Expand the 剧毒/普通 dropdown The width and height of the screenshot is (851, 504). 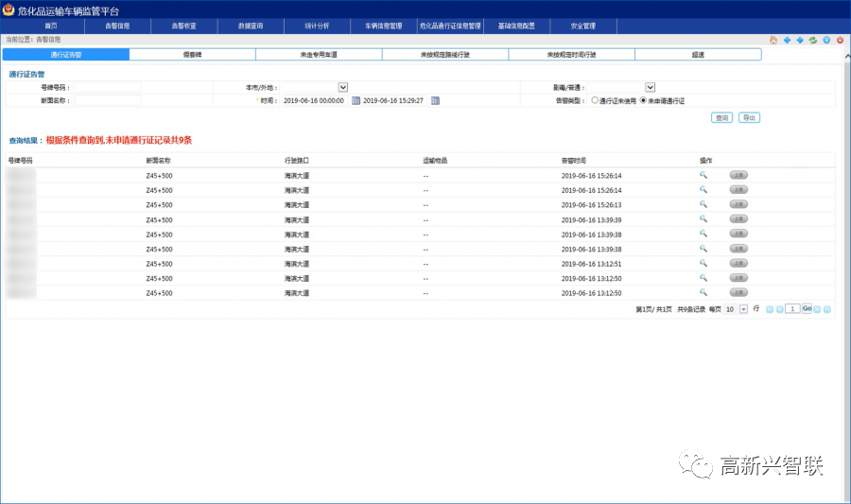[651, 87]
